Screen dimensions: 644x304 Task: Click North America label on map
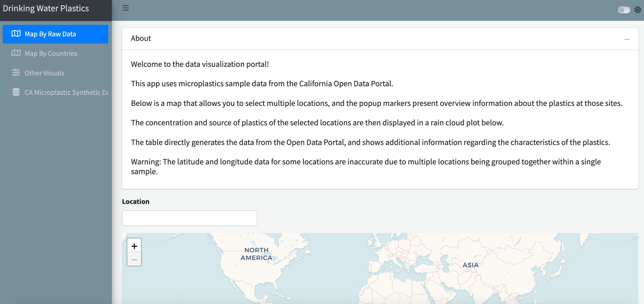(x=256, y=254)
